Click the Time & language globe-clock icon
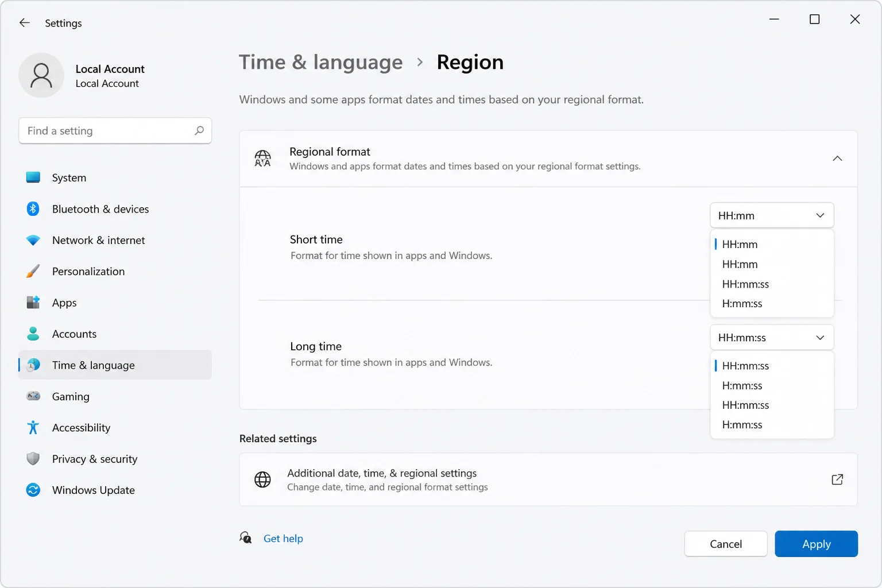This screenshot has width=882, height=588. click(34, 365)
